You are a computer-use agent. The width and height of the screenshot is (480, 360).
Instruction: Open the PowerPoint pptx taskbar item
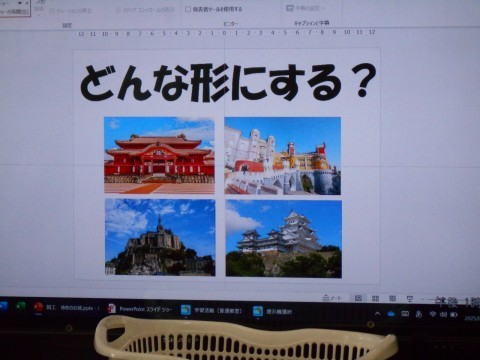(x=66, y=307)
